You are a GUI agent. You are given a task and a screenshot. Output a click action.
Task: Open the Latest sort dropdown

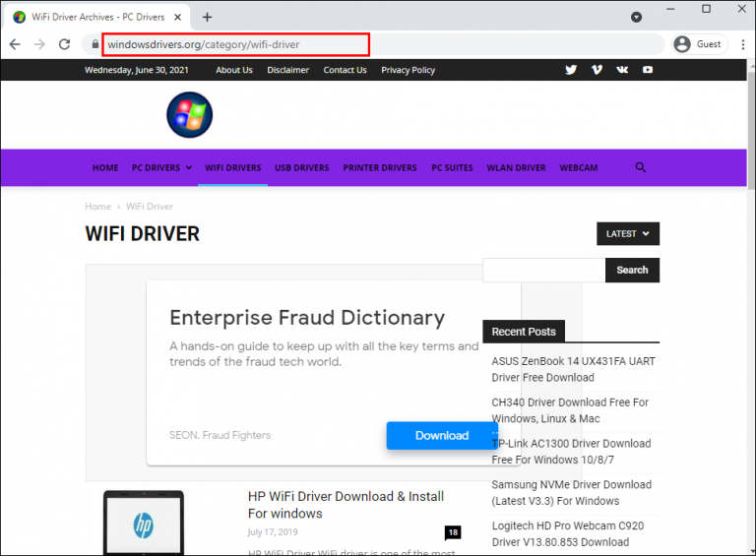click(x=628, y=233)
